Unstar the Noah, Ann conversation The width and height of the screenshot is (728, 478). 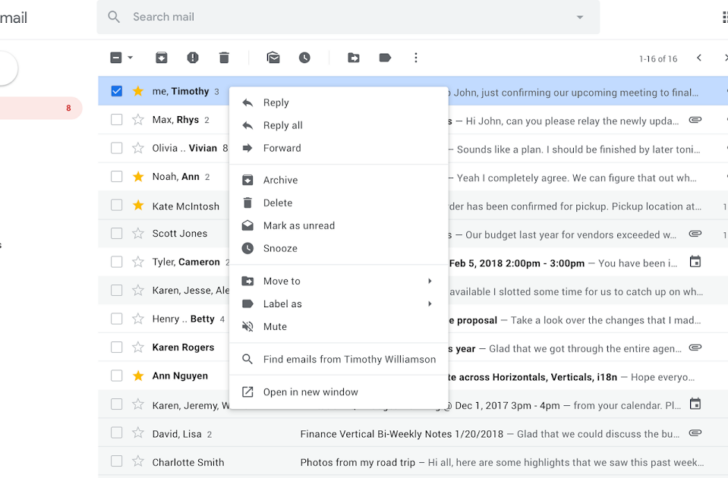(x=138, y=176)
